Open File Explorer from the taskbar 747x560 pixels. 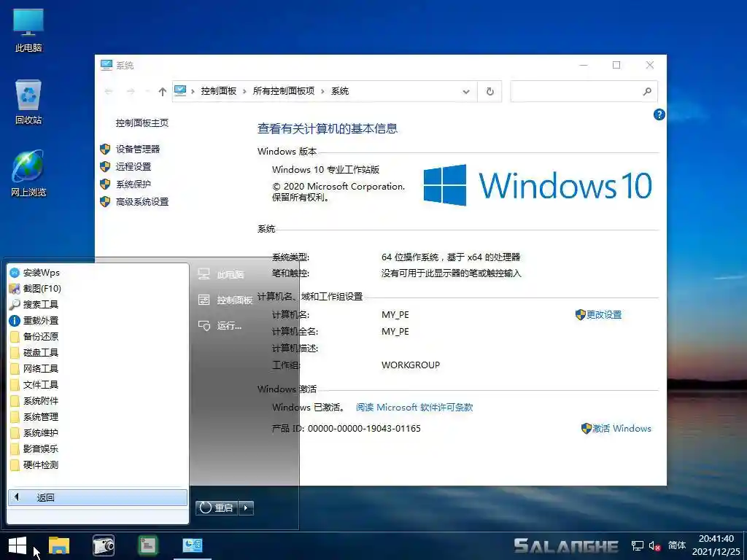click(59, 545)
